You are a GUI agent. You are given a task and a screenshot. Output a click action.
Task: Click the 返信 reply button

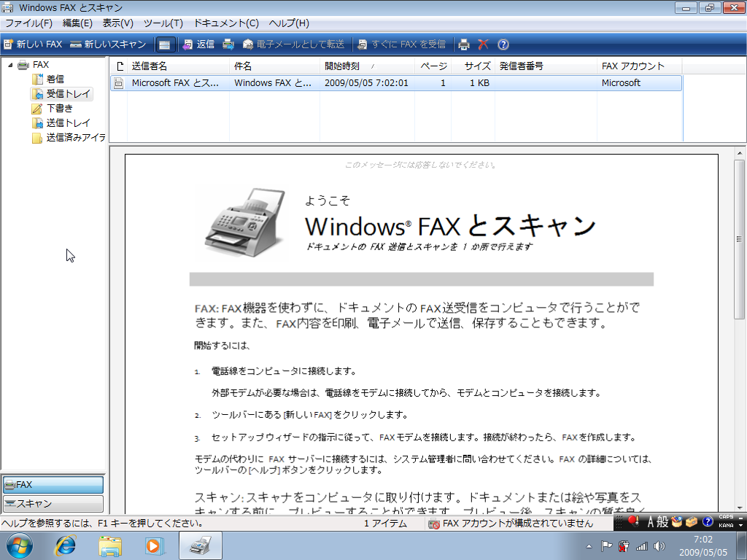coord(199,44)
